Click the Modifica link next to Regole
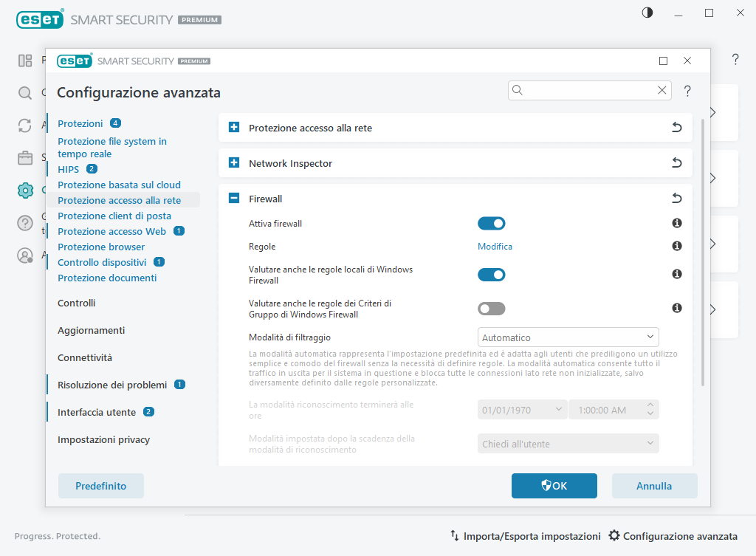Viewport: 756px width, 556px height. pos(495,247)
